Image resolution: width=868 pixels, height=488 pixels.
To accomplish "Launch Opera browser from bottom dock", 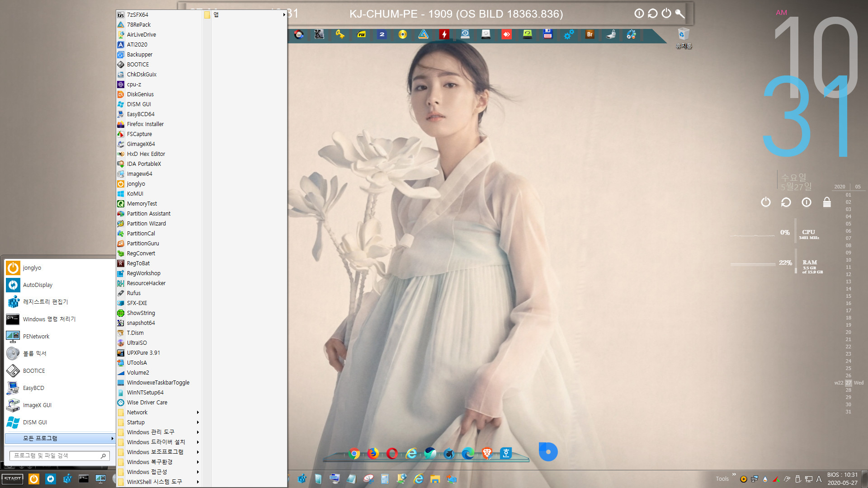I will pos(392,453).
